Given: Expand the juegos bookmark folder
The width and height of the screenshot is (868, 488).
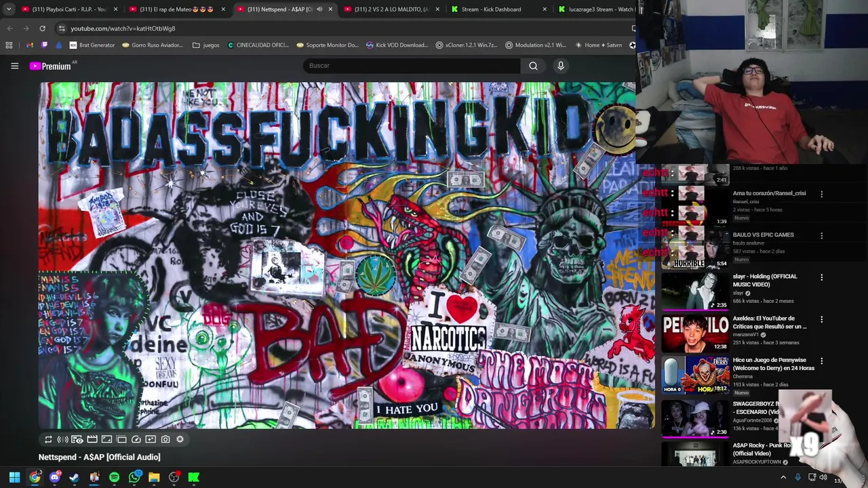Looking at the screenshot, I should [x=206, y=45].
